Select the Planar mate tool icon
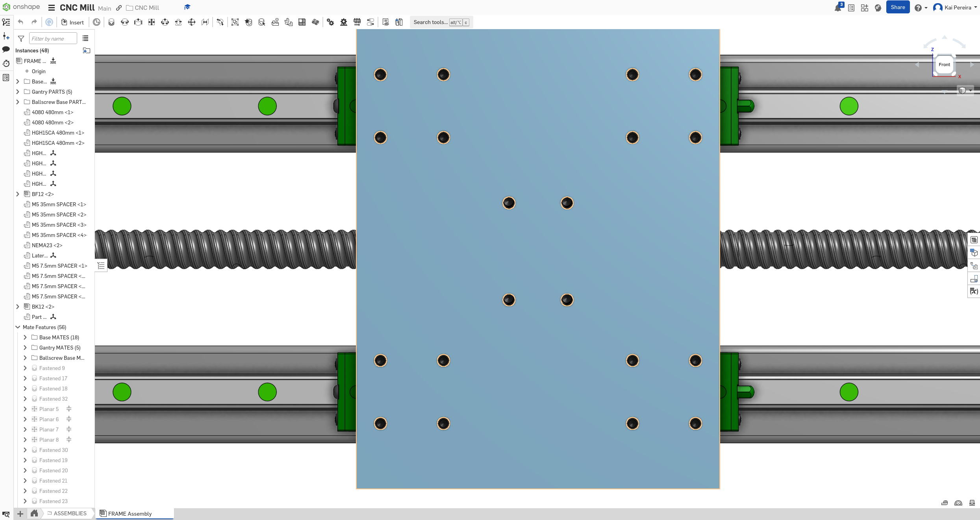The image size is (980, 520). pyautogui.click(x=152, y=22)
